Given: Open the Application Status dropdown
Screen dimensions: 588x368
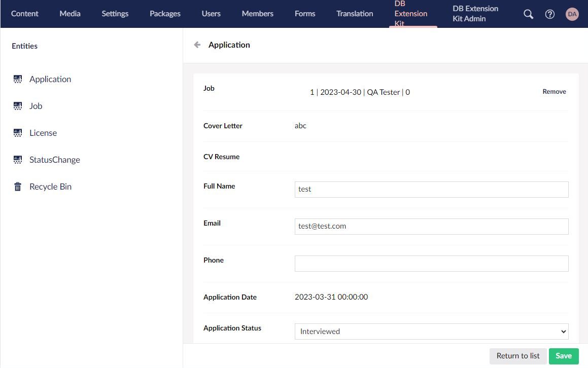Looking at the screenshot, I should [431, 331].
